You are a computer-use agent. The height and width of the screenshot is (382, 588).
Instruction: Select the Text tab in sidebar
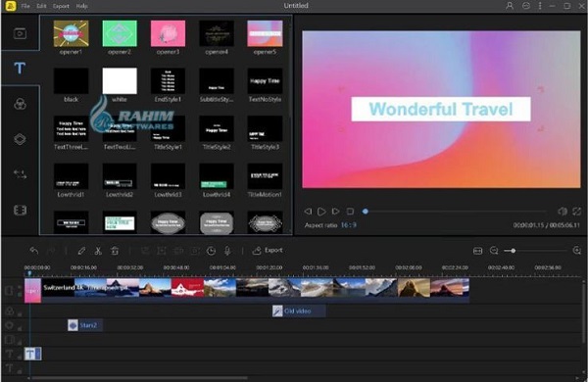[20, 69]
